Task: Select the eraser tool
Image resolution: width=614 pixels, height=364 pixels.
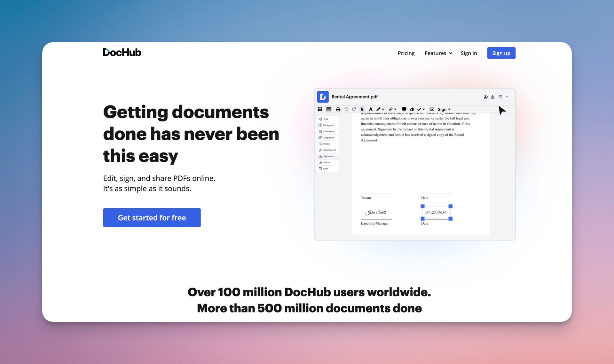Action: click(412, 109)
